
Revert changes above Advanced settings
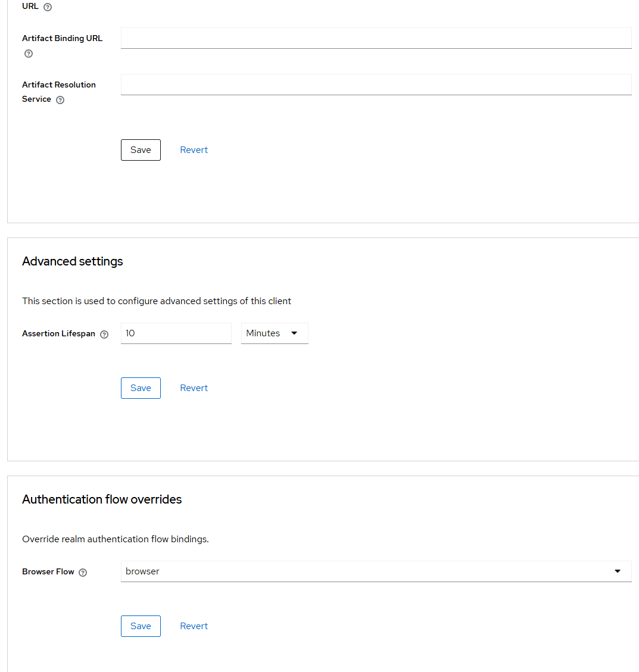click(194, 150)
